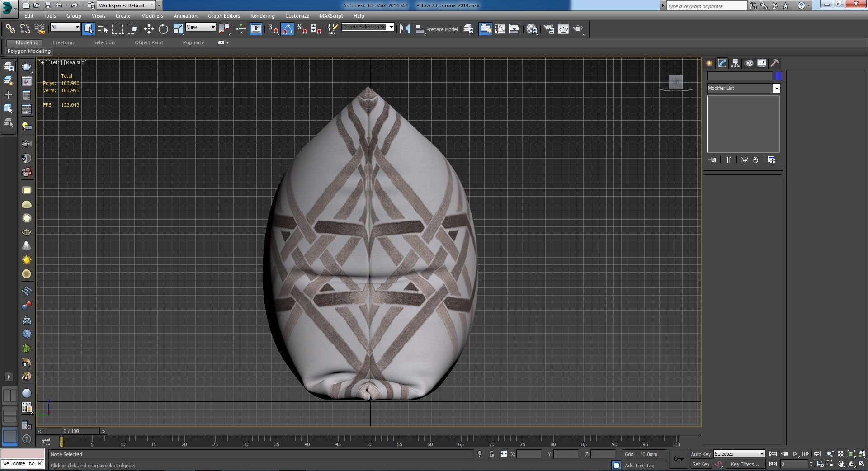Viewport: 868px width, 471px height.
Task: Open the MAXScript menu
Action: coord(331,16)
